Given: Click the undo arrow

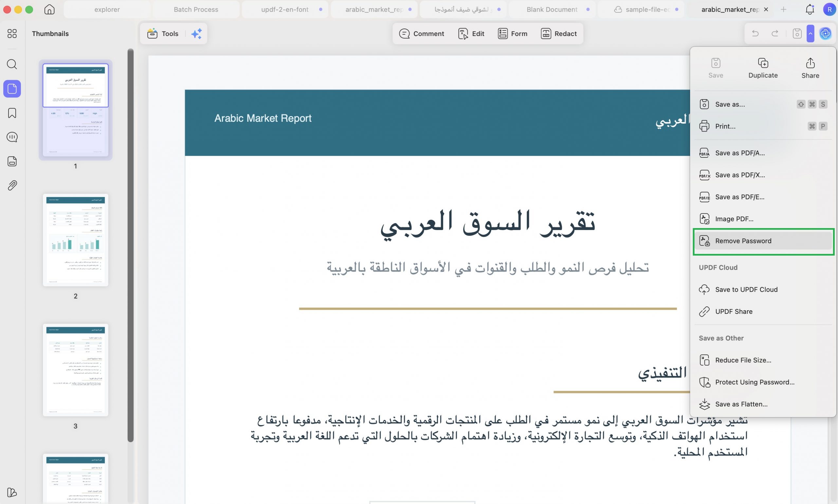Looking at the screenshot, I should click(755, 33).
